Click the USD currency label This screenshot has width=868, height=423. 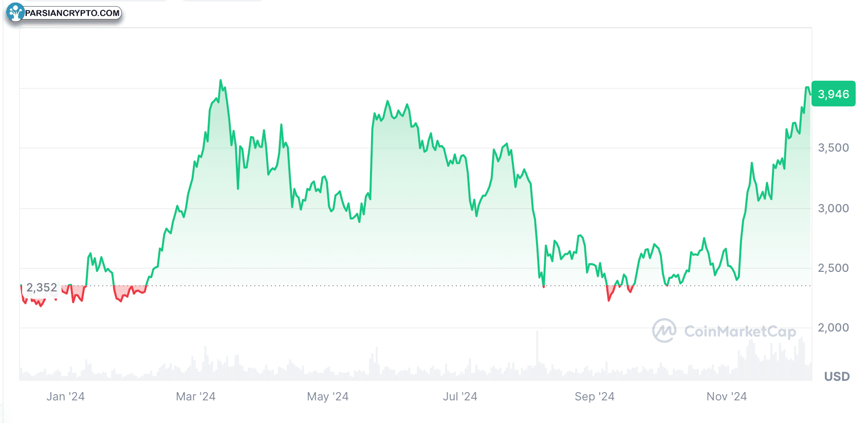click(837, 377)
